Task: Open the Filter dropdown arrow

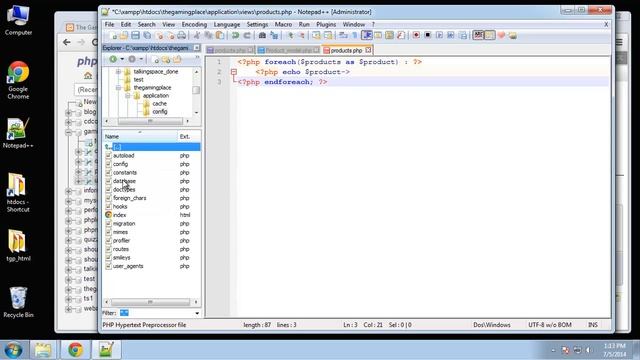Action: pos(197,313)
